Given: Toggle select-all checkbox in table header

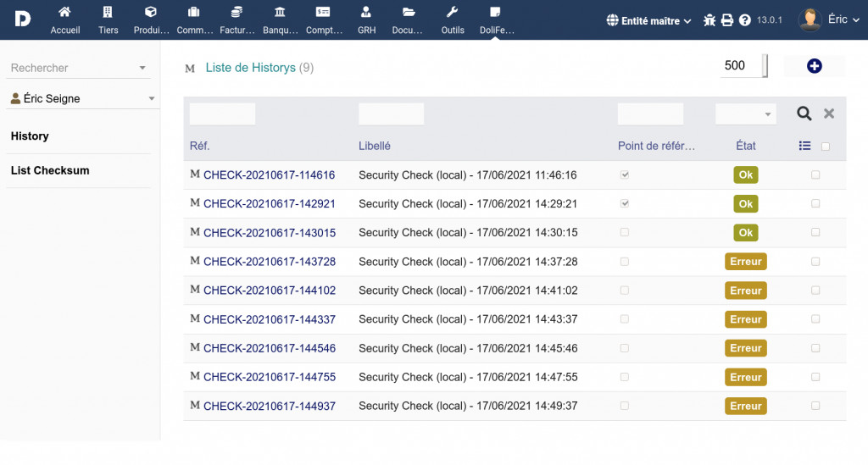Looking at the screenshot, I should point(826,147).
